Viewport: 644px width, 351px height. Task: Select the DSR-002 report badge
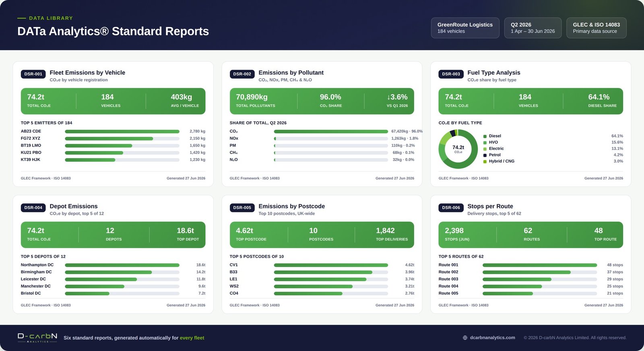[x=242, y=74]
